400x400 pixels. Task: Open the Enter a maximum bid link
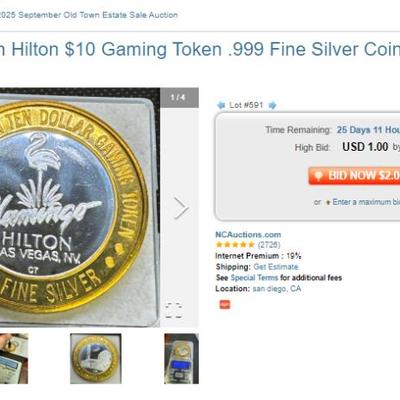(x=366, y=202)
